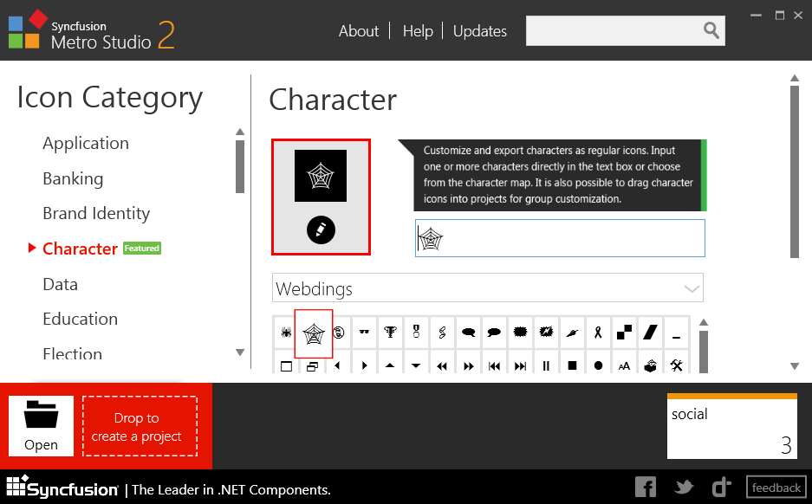Click the character grid scroll up arrow
812x504 pixels.
coord(704,322)
